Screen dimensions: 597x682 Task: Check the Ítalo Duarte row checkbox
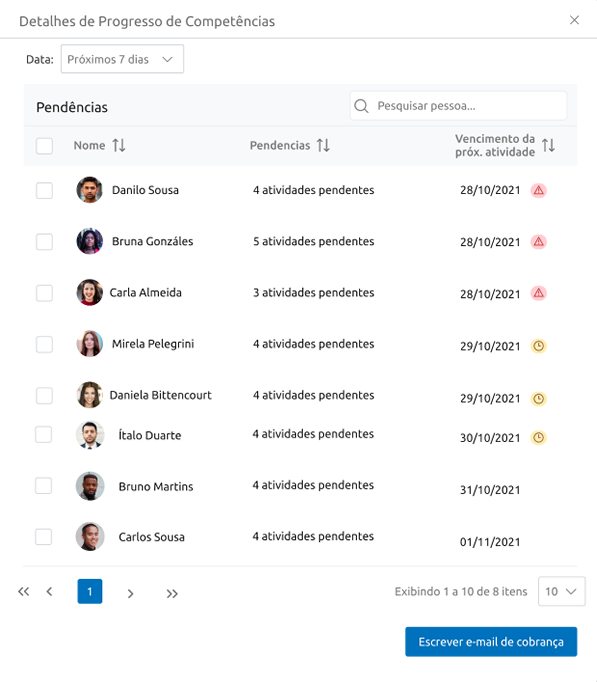(x=43, y=435)
